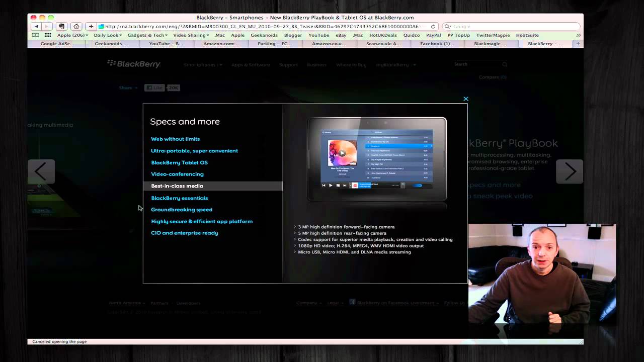Open the myBlackBerry navigation dropdown
The width and height of the screenshot is (644, 362).
tap(396, 65)
